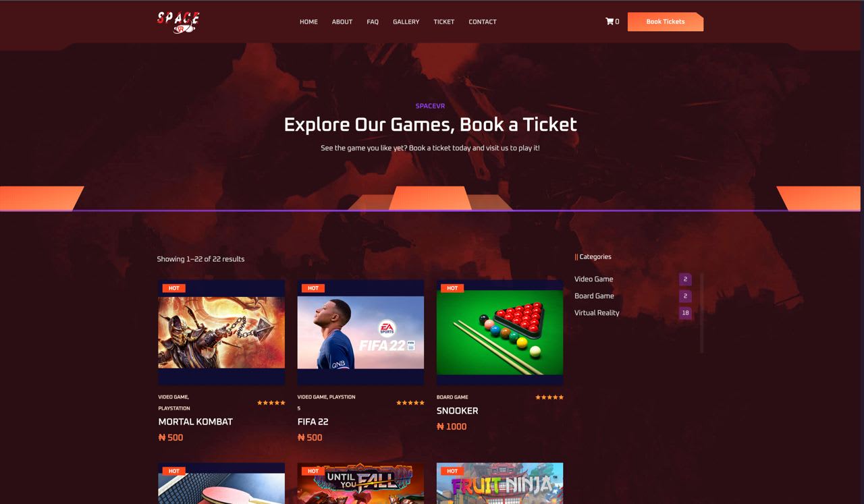Select the Virtual Reality category

click(x=597, y=312)
